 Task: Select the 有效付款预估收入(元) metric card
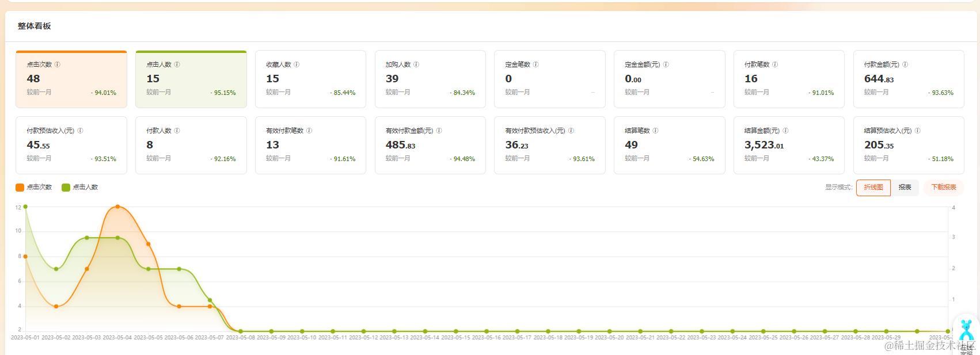550,146
